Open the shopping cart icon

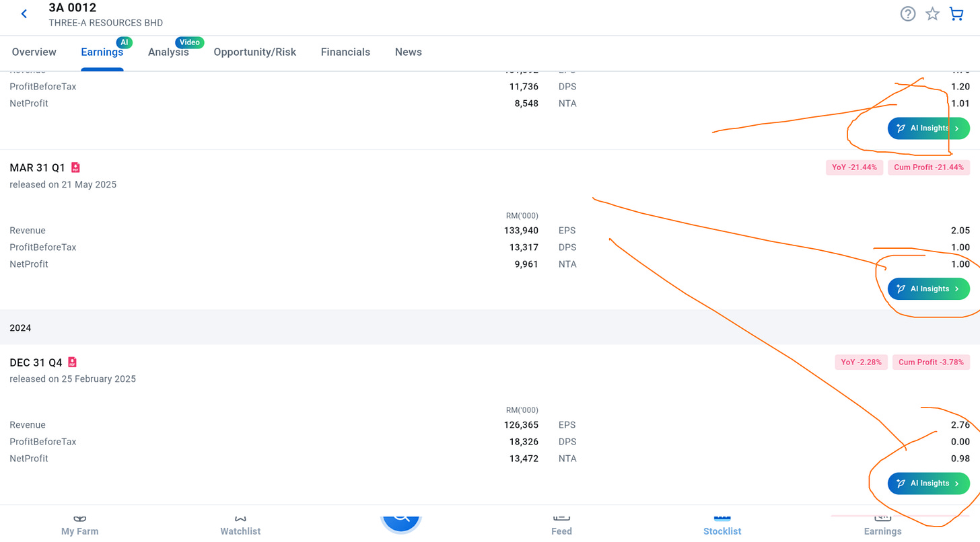tap(956, 14)
